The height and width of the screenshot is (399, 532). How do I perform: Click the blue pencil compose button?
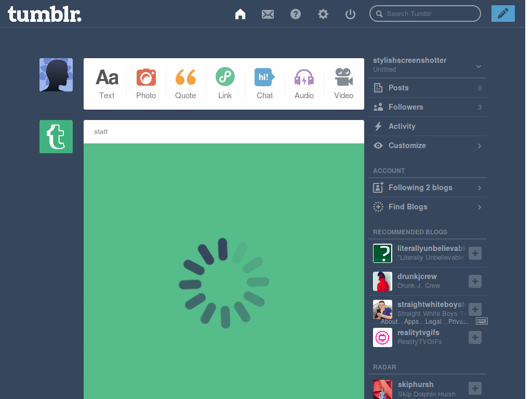tap(503, 14)
